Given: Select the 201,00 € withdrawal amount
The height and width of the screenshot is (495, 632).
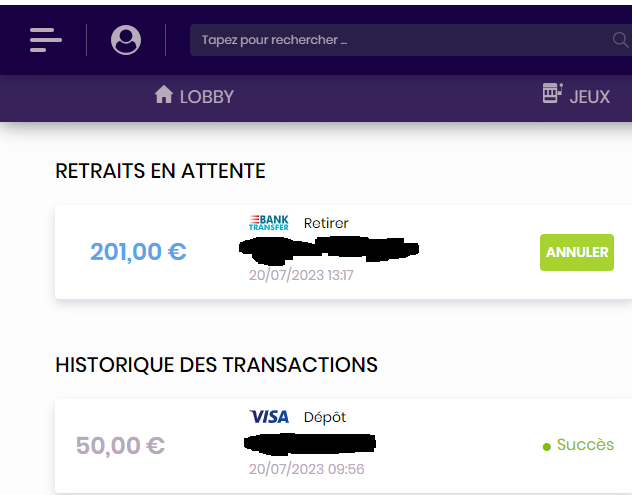Looking at the screenshot, I should [x=138, y=251].
